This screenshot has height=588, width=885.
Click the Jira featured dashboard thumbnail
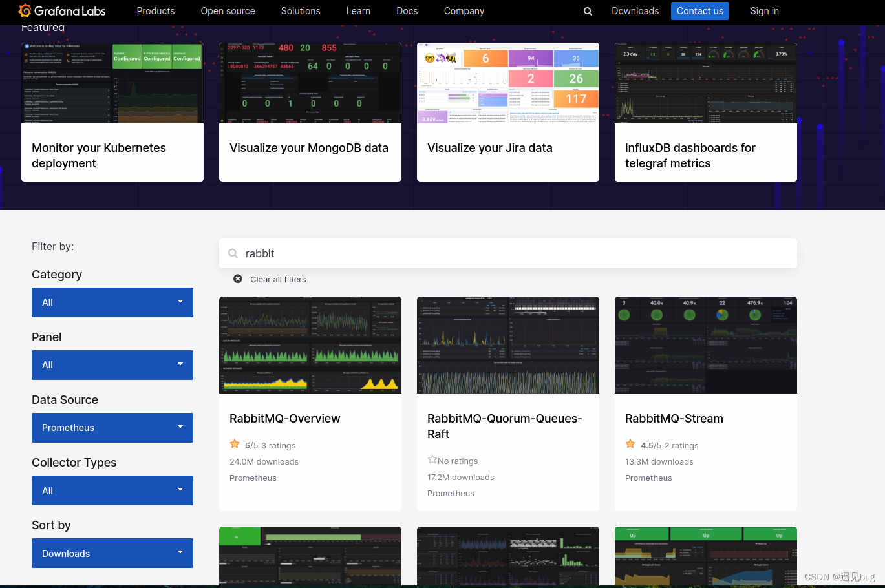508,83
